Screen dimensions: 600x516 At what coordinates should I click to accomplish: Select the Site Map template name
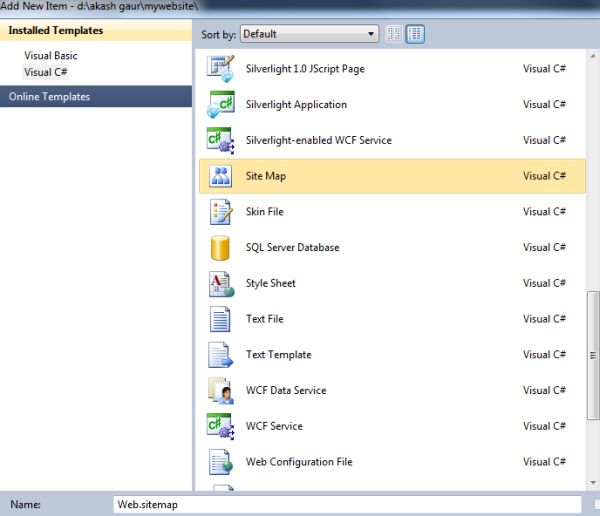pyautogui.click(x=266, y=176)
